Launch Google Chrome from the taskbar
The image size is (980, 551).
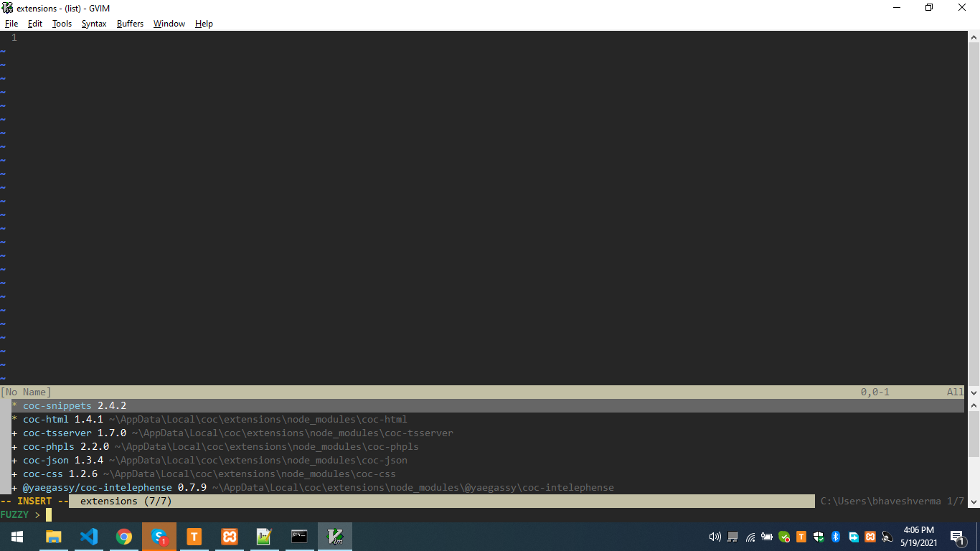click(123, 536)
